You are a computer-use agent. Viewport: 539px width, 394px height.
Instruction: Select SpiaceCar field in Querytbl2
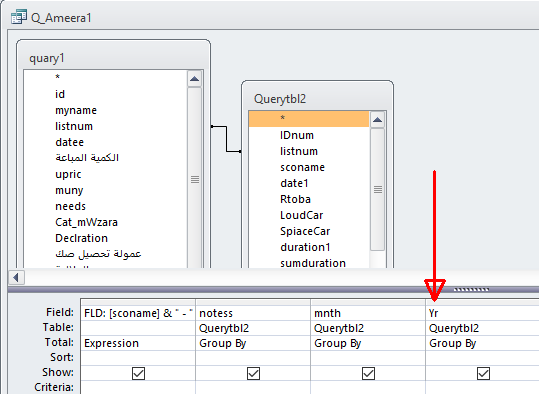point(309,231)
